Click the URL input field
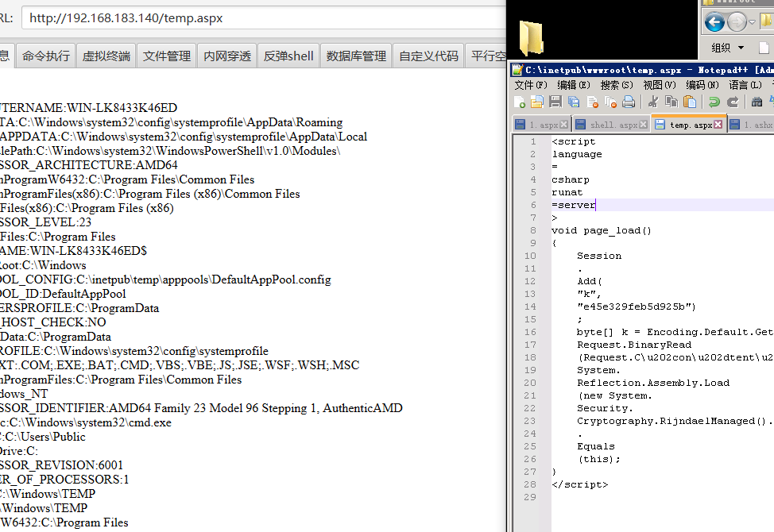The image size is (774, 532). click(263, 18)
